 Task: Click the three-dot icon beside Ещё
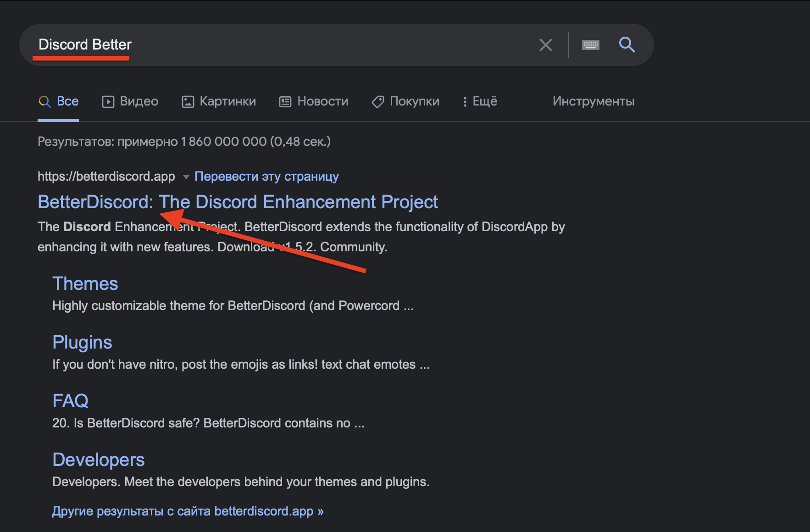pos(465,102)
